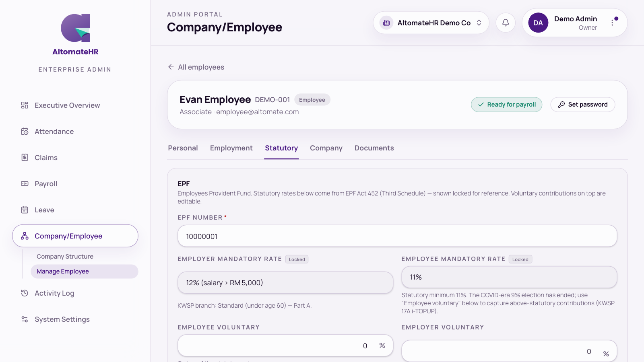This screenshot has height=362, width=644.
Task: Open notifications bell
Action: click(506, 23)
